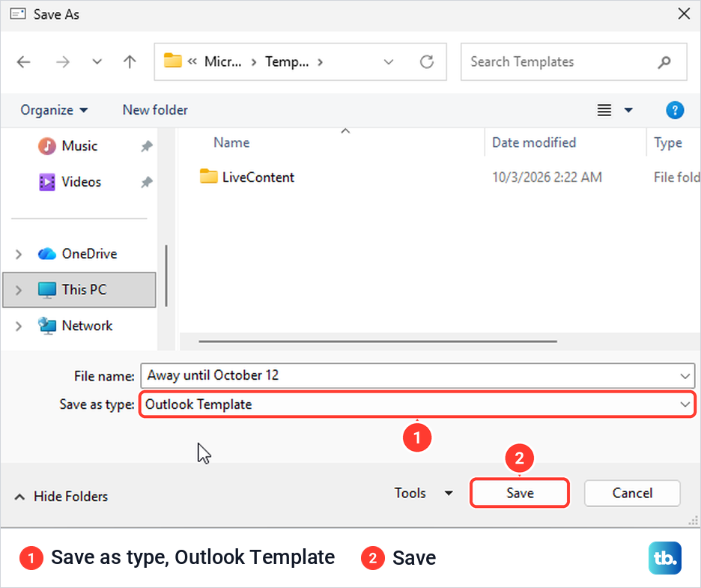Open the Tools menu

pos(423,493)
